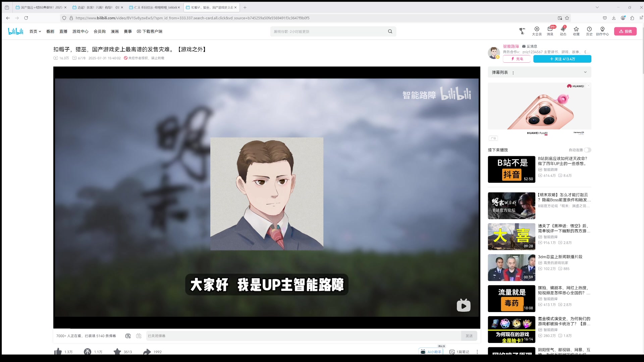Bookmark this page with star icon

tap(567, 18)
